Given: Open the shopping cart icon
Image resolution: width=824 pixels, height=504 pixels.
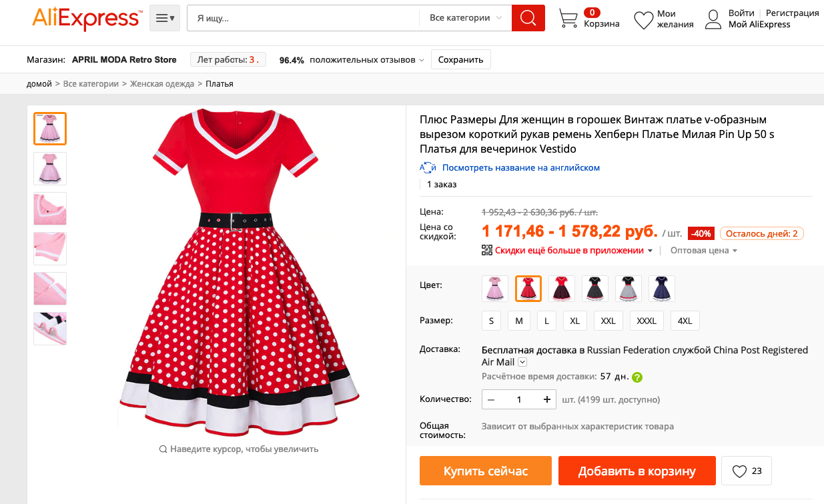Looking at the screenshot, I should point(568,19).
